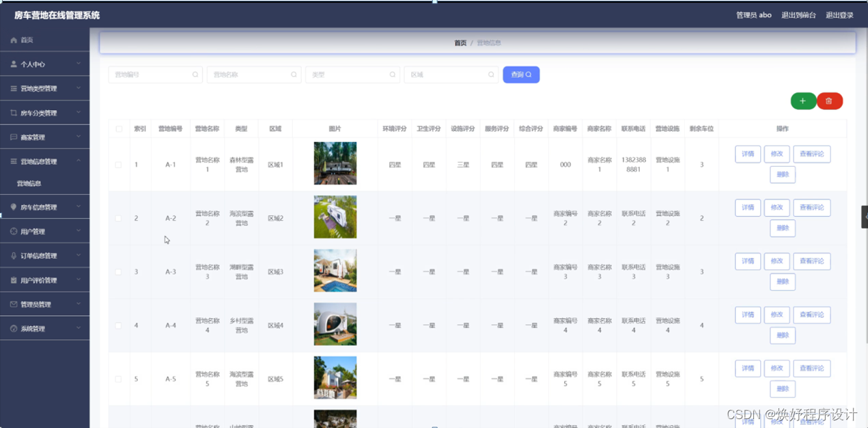This screenshot has height=428, width=868.
Task: Open the forest RV thumbnail in row A-1
Action: pos(335,163)
